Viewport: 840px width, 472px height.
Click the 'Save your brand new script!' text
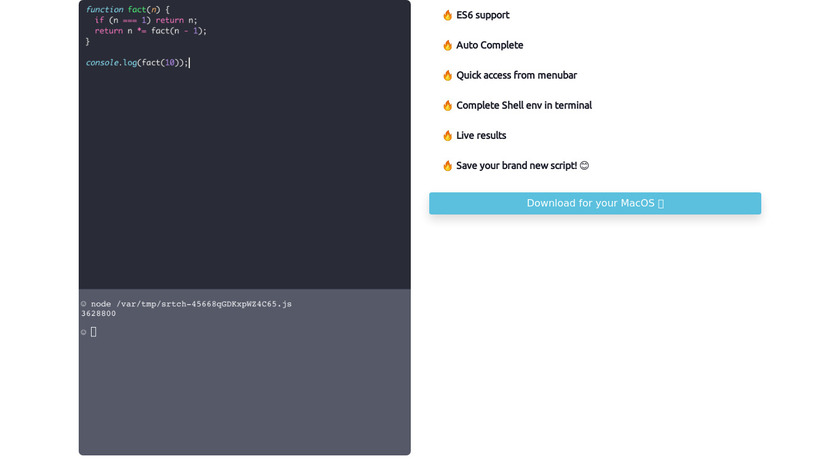pos(516,166)
